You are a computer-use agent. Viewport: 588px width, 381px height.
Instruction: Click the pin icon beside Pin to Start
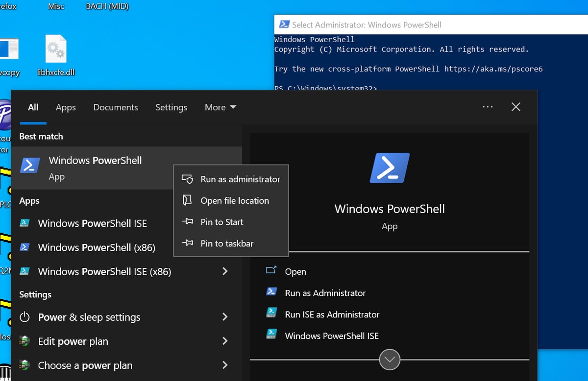[x=187, y=222]
